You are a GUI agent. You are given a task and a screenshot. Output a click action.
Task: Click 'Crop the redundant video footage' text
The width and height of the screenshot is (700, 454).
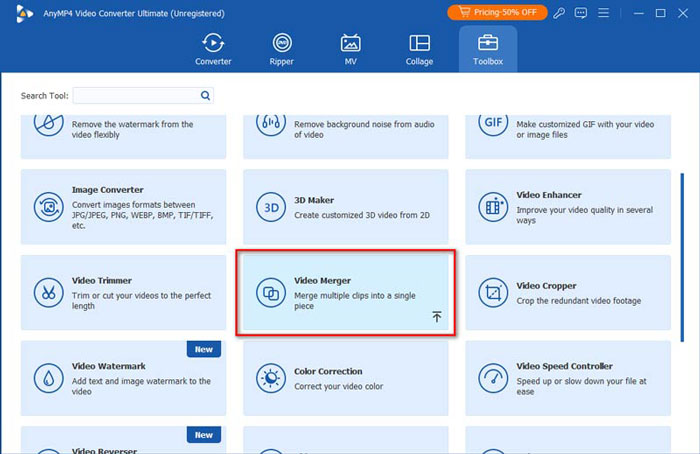point(579,301)
